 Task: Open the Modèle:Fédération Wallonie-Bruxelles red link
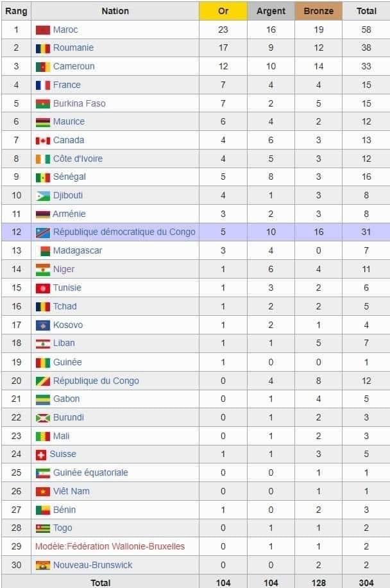pos(110,546)
